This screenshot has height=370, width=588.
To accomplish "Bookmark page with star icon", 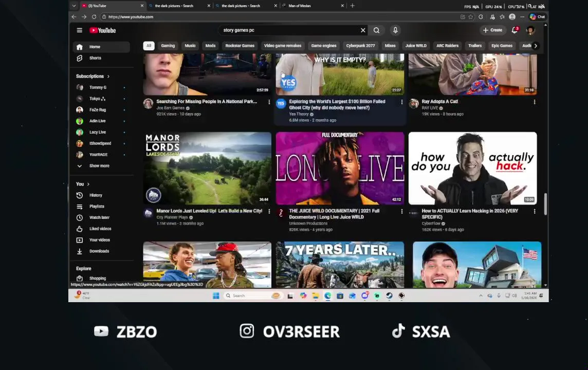I will [x=471, y=17].
